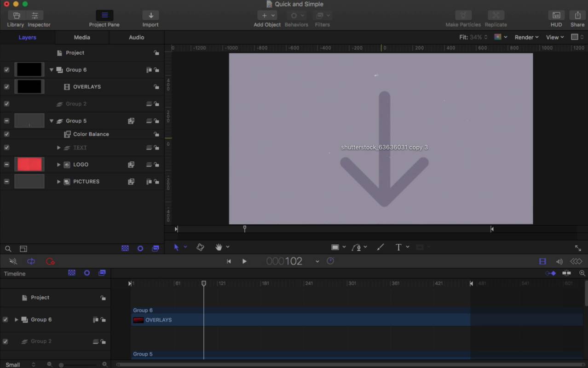Switch to the Media tab
The height and width of the screenshot is (368, 588).
(x=82, y=37)
